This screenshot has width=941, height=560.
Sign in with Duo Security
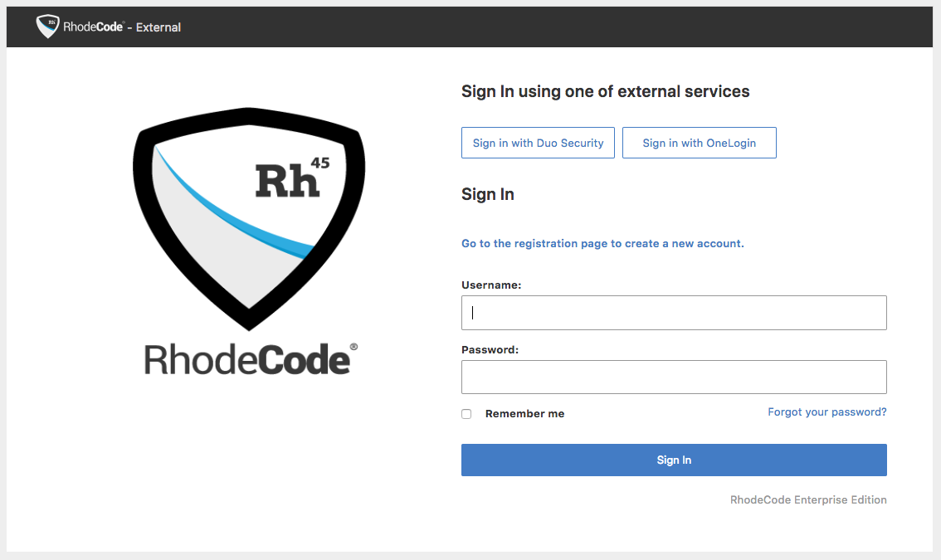coord(538,143)
